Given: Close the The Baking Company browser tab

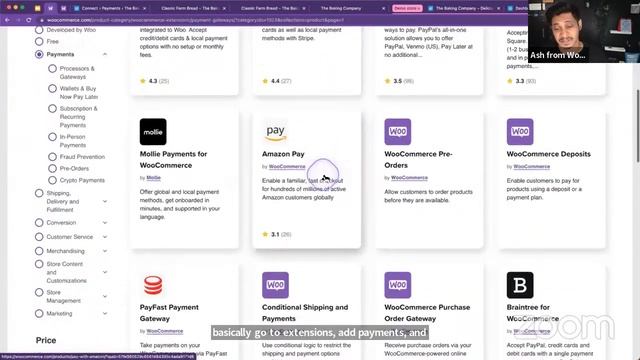Looking at the screenshot, I should pyautogui.click(x=383, y=8).
